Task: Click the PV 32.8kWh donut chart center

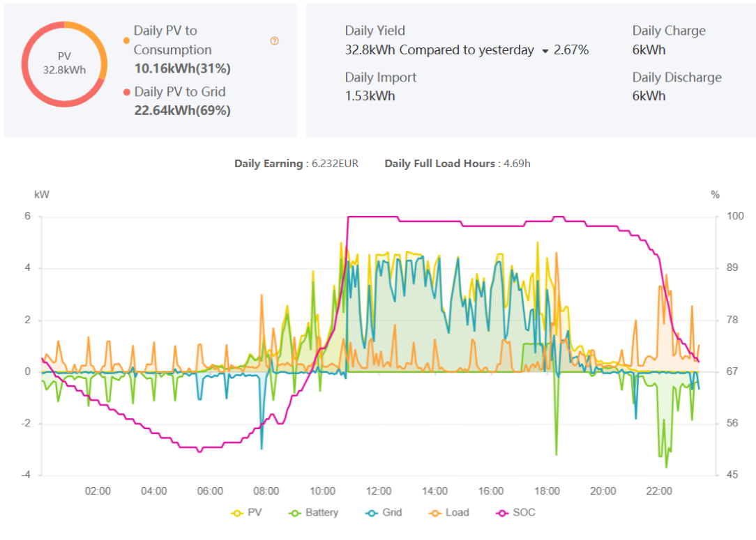Action: 64,63
